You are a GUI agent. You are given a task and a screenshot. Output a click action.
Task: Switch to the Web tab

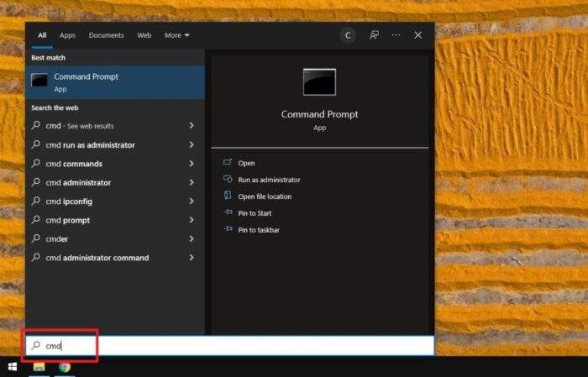tap(144, 35)
